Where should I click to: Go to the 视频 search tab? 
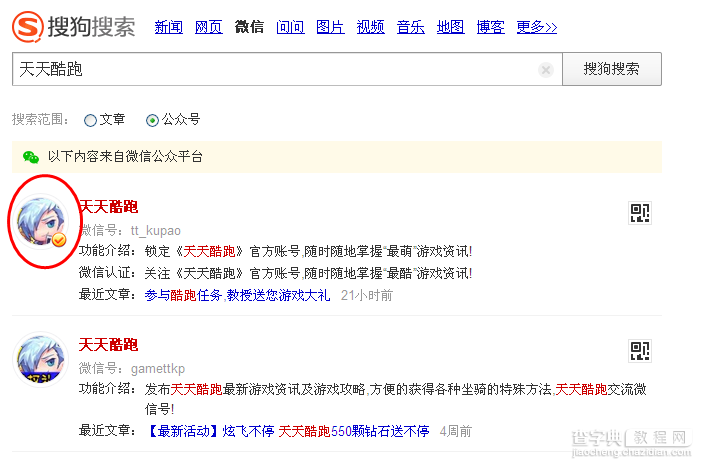click(370, 27)
